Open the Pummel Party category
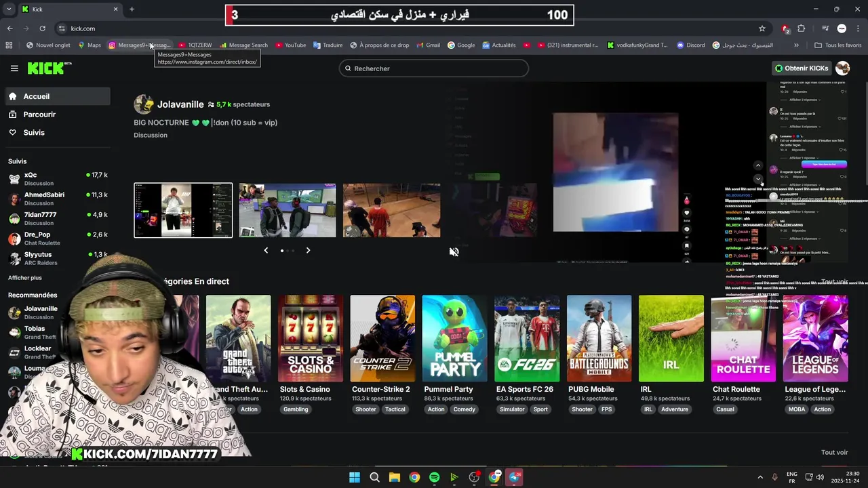Screen dimensions: 868x488 [454, 338]
